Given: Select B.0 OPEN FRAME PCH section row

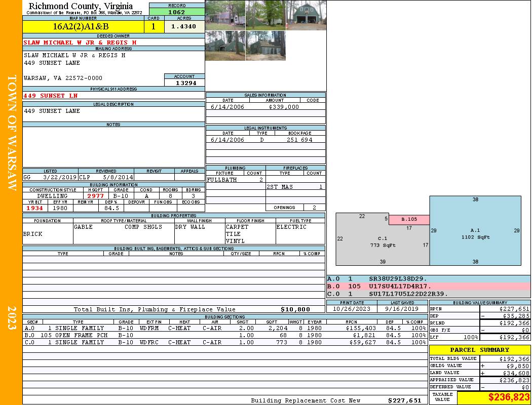Looking at the screenshot, I should 225,335.
